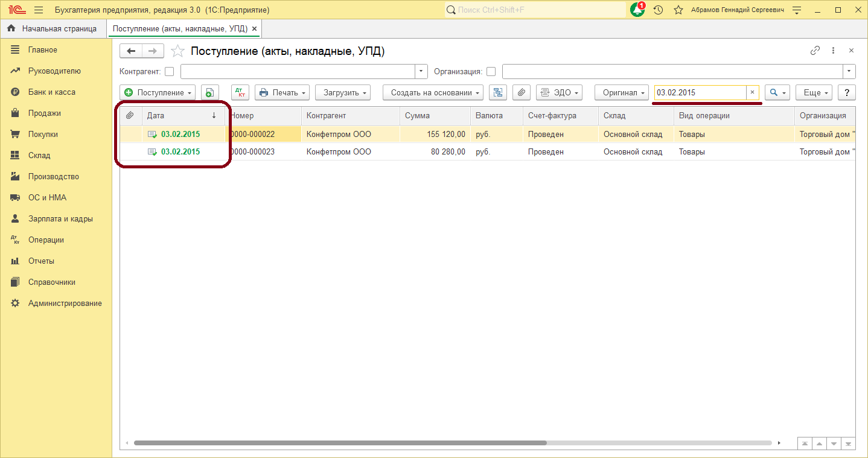Click the Дт/Кт postings icon in toolbar
Viewport: 868px width, 458px height.
click(240, 92)
